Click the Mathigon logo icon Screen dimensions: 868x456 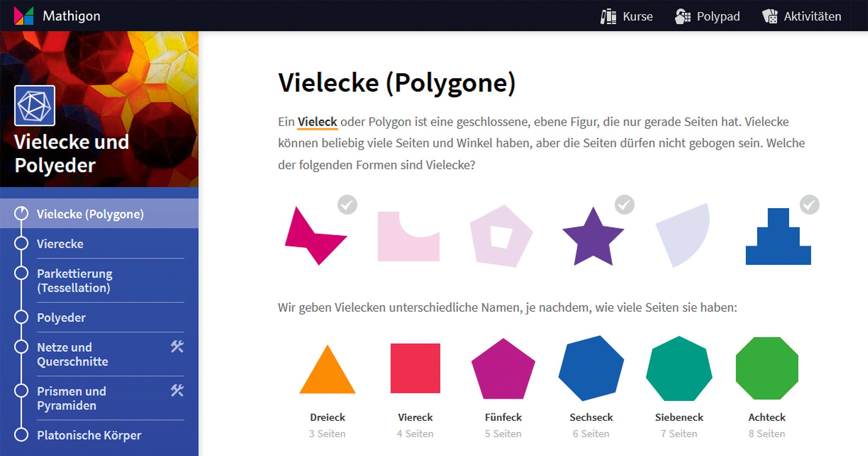24,16
